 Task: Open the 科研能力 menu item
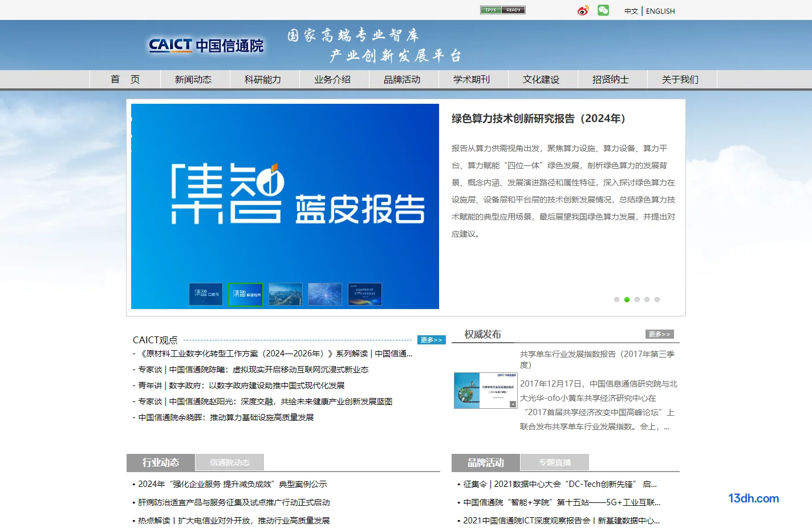pos(263,79)
